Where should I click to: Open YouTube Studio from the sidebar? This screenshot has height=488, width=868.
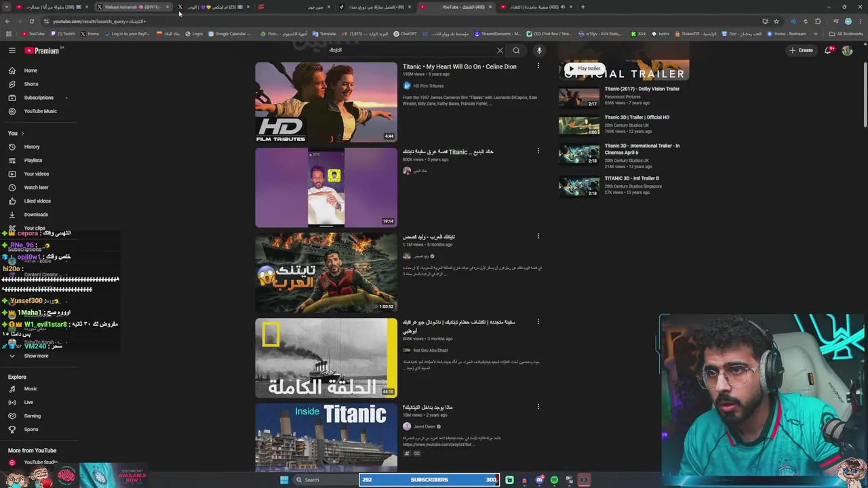click(x=40, y=462)
